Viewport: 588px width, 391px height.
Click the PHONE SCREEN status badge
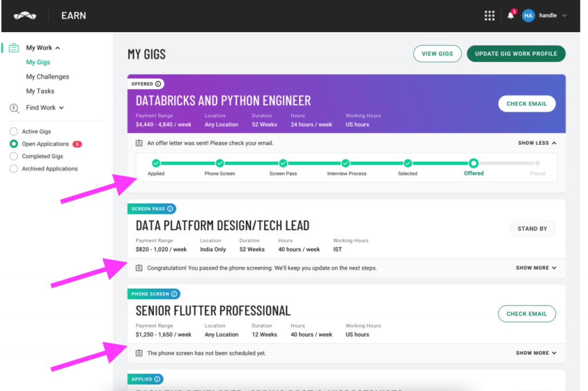(154, 294)
